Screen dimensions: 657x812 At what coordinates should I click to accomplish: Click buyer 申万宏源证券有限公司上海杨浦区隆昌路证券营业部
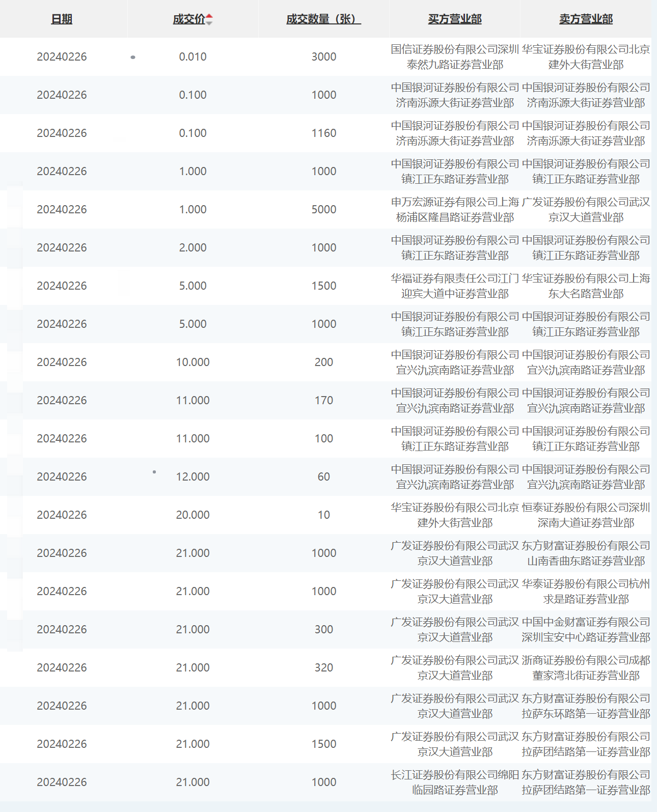pos(455,210)
